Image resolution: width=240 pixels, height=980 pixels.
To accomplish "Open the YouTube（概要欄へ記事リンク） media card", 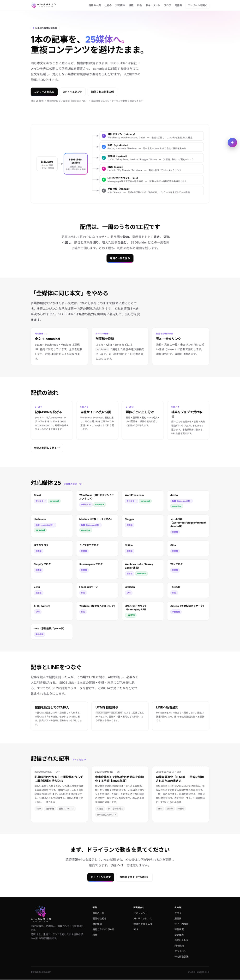I will pos(97,611).
